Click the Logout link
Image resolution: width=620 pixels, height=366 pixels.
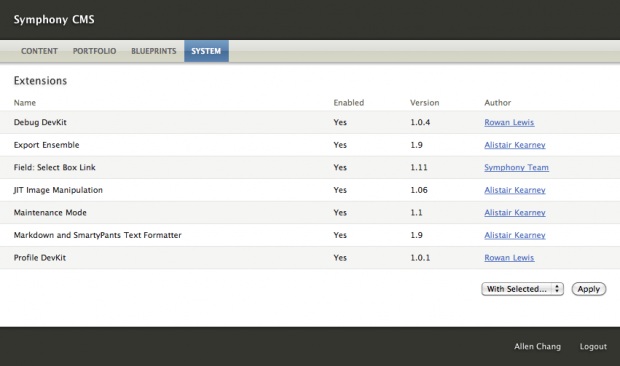click(x=593, y=346)
